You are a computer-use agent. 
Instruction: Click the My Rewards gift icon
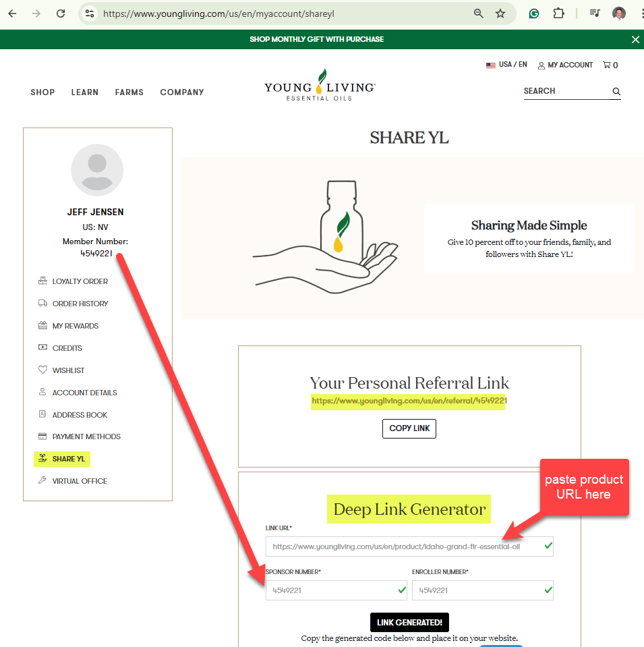42,326
